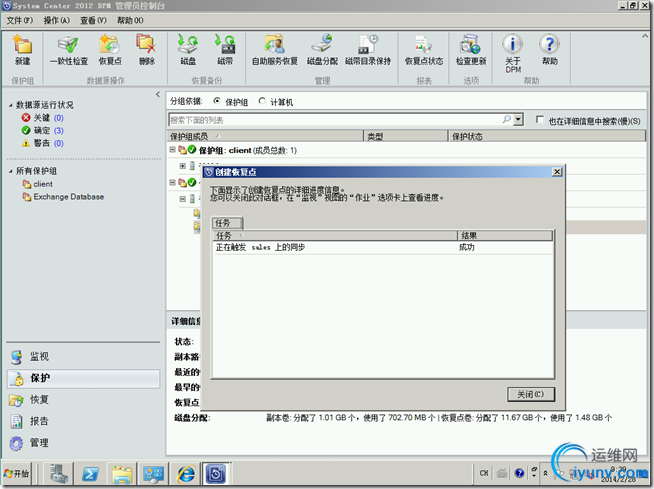Open the search box dropdown arrow
The image size is (654, 489).
click(x=518, y=120)
